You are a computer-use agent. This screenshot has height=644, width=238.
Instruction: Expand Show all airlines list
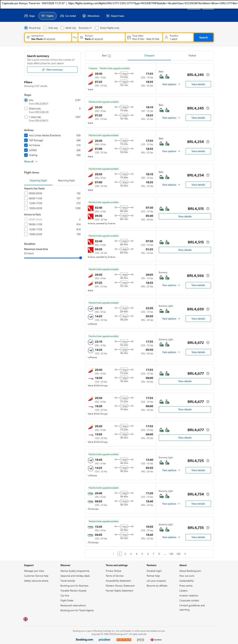click(31, 161)
